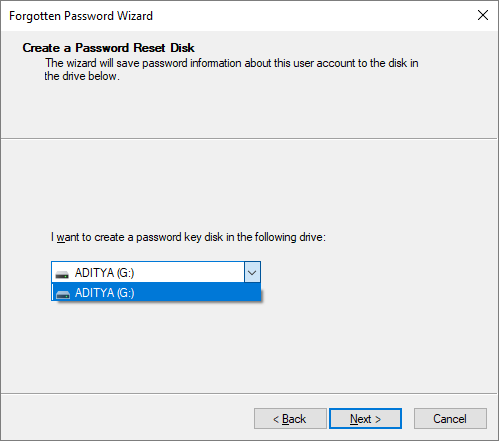Click the word Reset in the bold heading
This screenshot has width=499, height=441.
click(149, 48)
